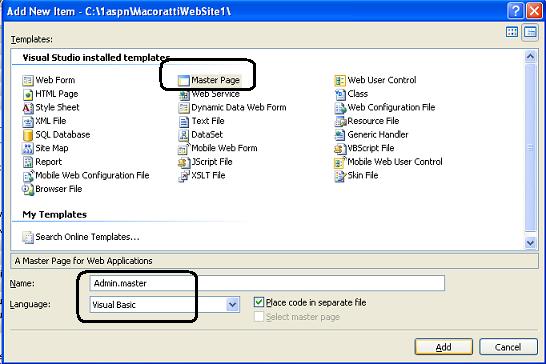Screen dimensions: 546x364
Task: Select the Skin File template icon
Action: pos(340,176)
